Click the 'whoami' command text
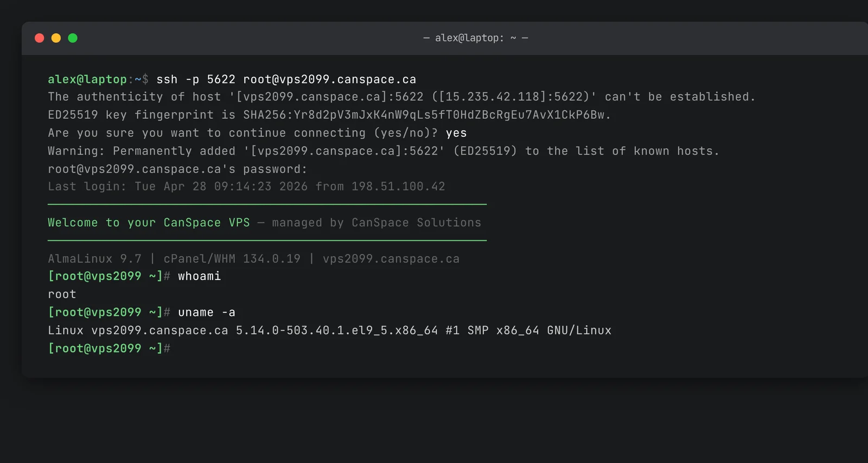 point(200,276)
